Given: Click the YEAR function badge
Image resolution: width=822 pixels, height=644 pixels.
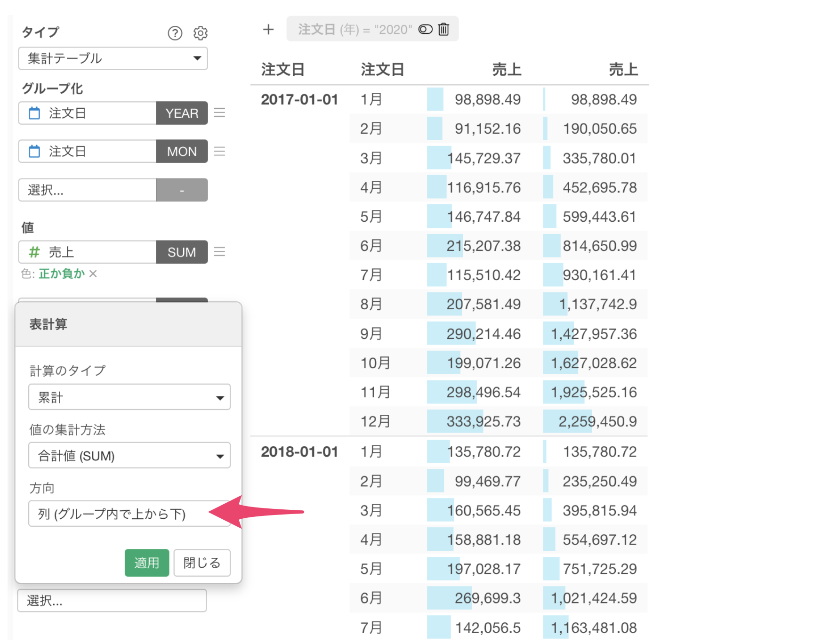Looking at the screenshot, I should tap(182, 113).
